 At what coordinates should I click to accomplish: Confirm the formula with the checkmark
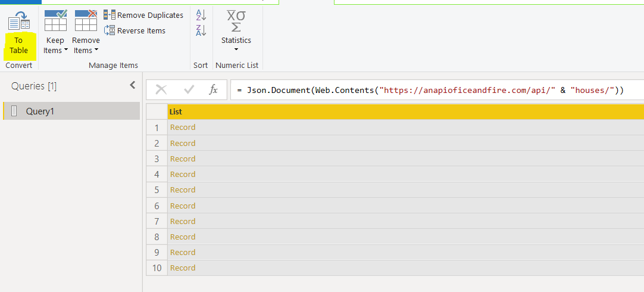189,89
